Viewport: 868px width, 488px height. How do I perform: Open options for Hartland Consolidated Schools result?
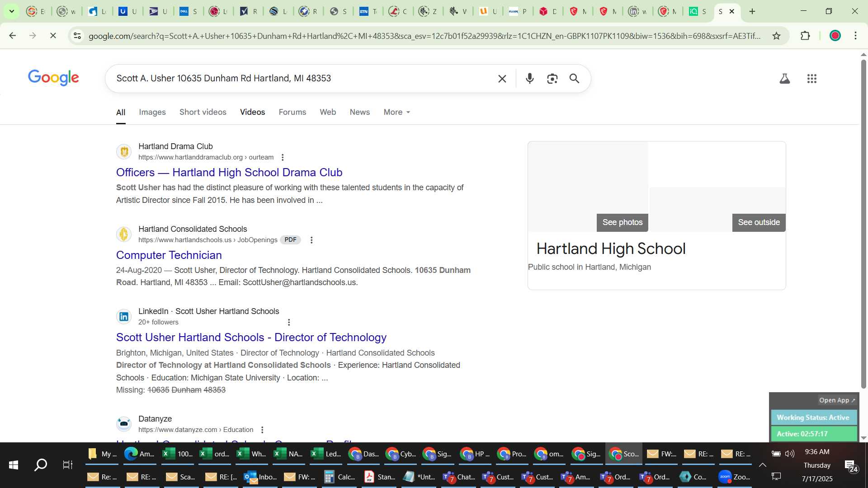[x=311, y=240]
